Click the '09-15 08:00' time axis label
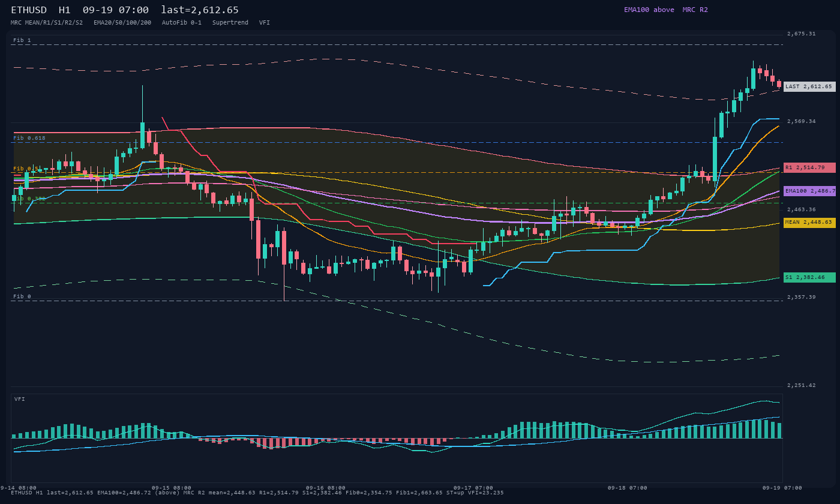 [x=171, y=488]
